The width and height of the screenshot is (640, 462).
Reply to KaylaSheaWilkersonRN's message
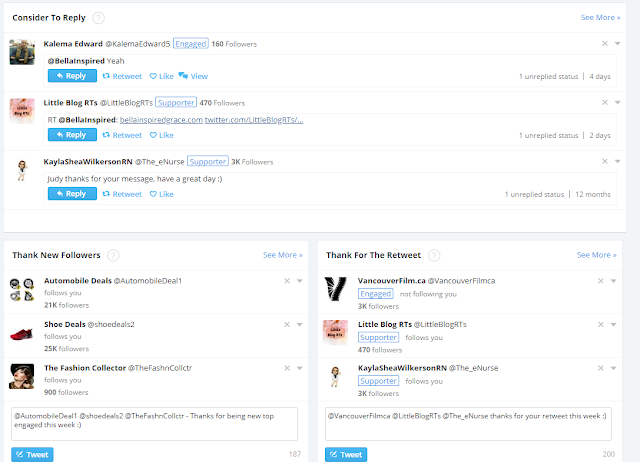coord(72,193)
